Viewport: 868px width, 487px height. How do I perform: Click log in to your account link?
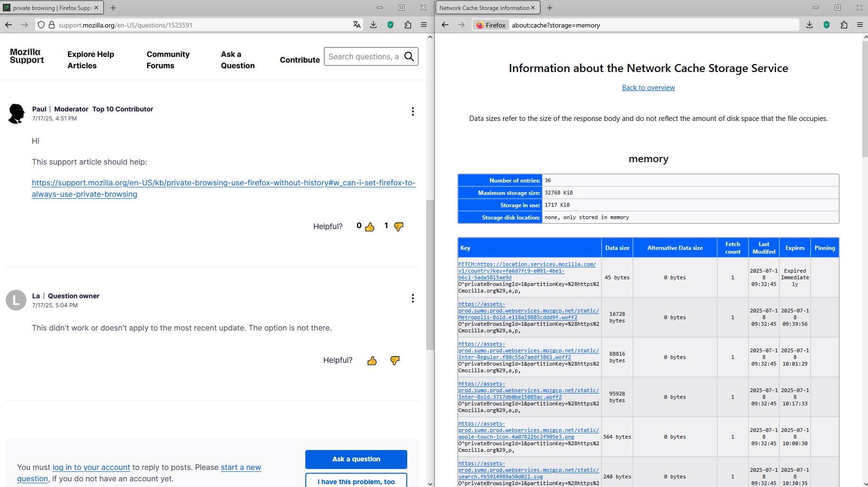[x=91, y=467]
